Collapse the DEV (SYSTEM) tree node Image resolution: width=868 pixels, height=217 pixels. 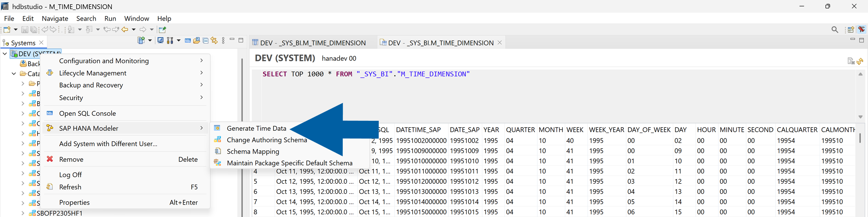click(5, 54)
